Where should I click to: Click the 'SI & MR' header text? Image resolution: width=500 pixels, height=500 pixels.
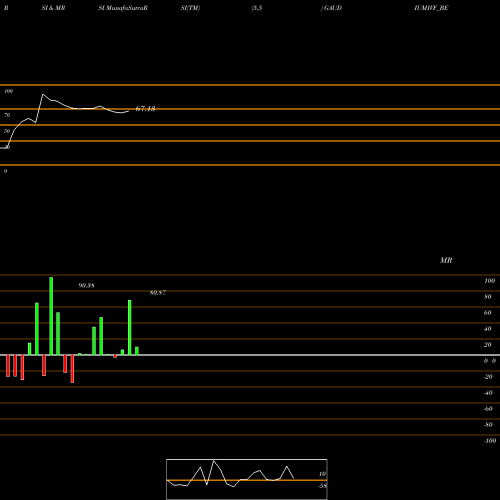[x=53, y=8]
